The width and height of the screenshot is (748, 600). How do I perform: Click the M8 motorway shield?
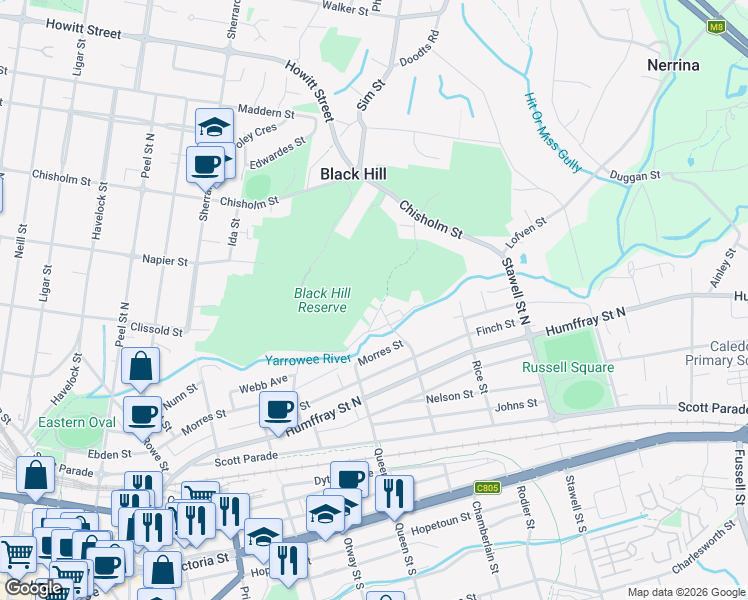(716, 27)
